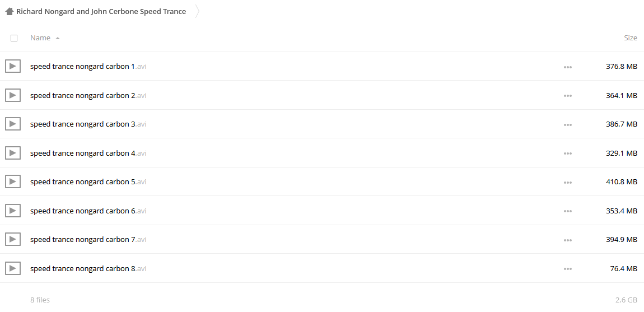Open speed trance nongard carbon 1.avi

click(x=88, y=66)
